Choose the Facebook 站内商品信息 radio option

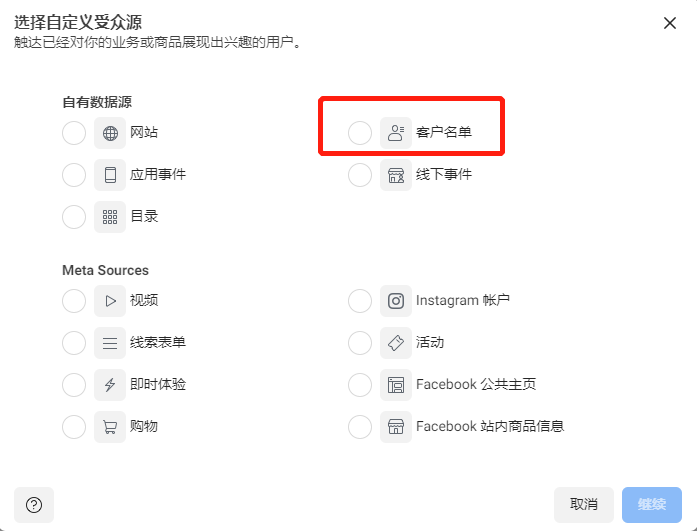tap(360, 427)
